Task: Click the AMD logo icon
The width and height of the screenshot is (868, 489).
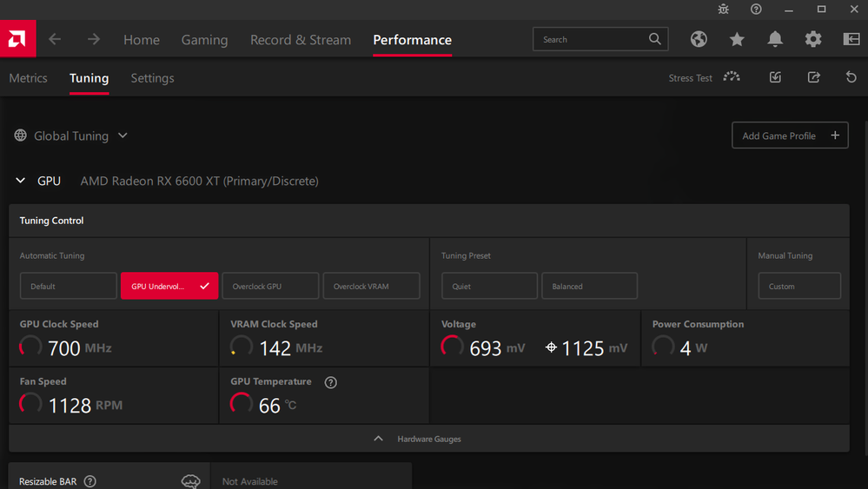Action: 17,39
